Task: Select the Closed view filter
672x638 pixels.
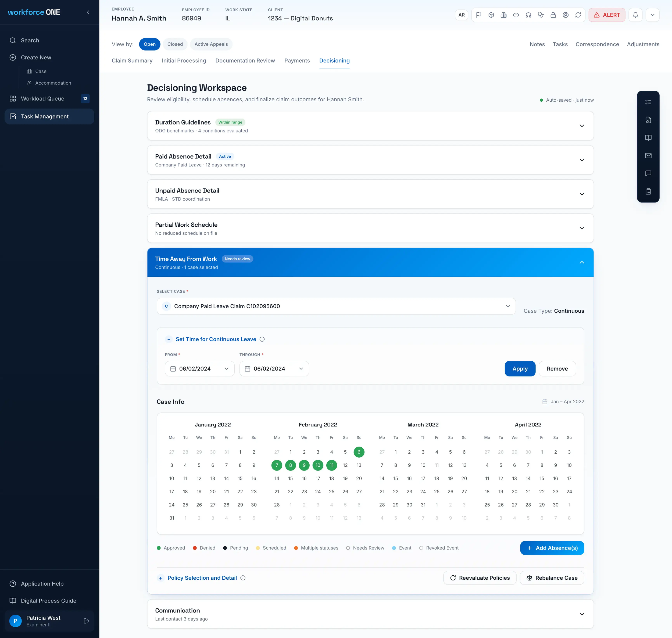Action: pyautogui.click(x=175, y=44)
